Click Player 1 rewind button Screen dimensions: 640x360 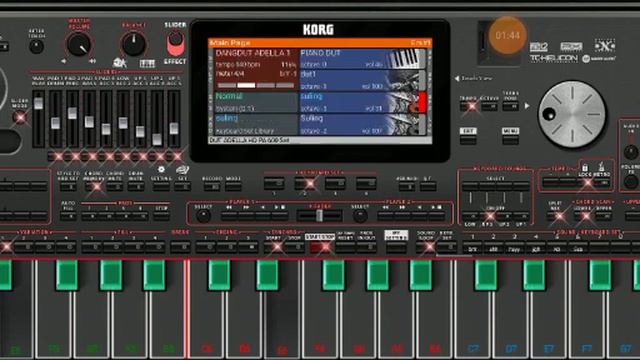pyautogui.click(x=229, y=216)
